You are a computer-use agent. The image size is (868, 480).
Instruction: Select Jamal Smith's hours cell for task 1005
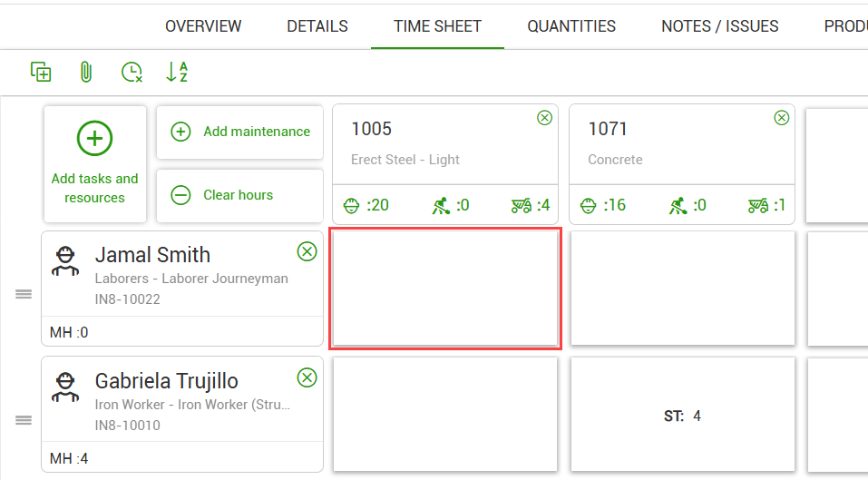pyautogui.click(x=445, y=289)
